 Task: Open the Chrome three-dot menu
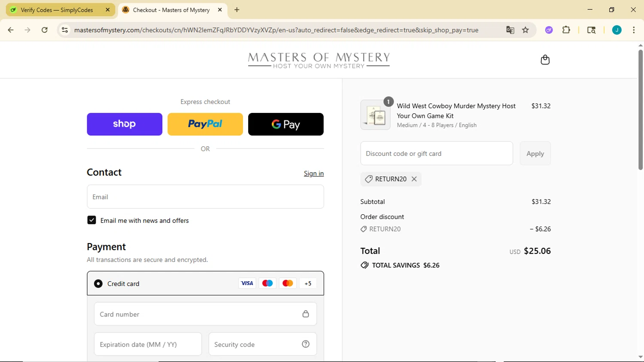(634, 30)
